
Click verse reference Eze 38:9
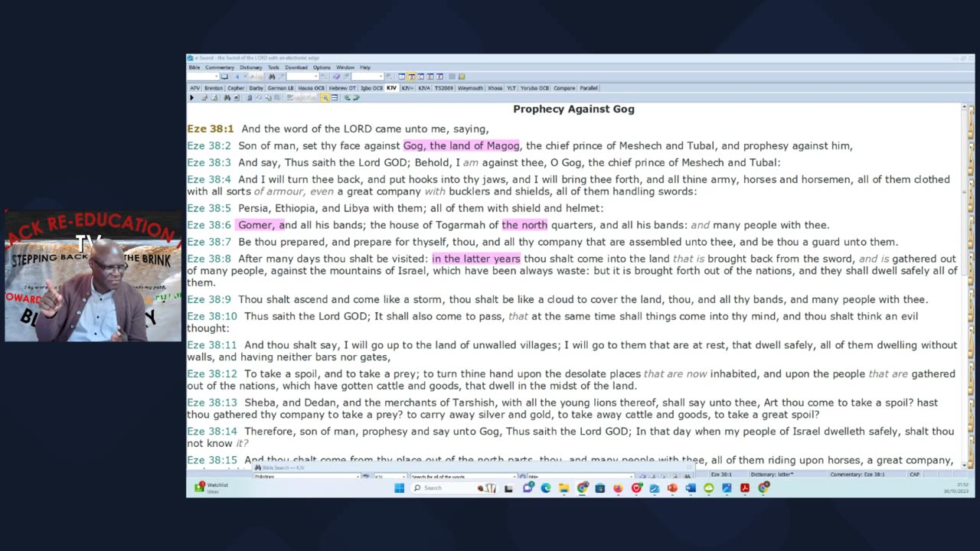click(209, 299)
